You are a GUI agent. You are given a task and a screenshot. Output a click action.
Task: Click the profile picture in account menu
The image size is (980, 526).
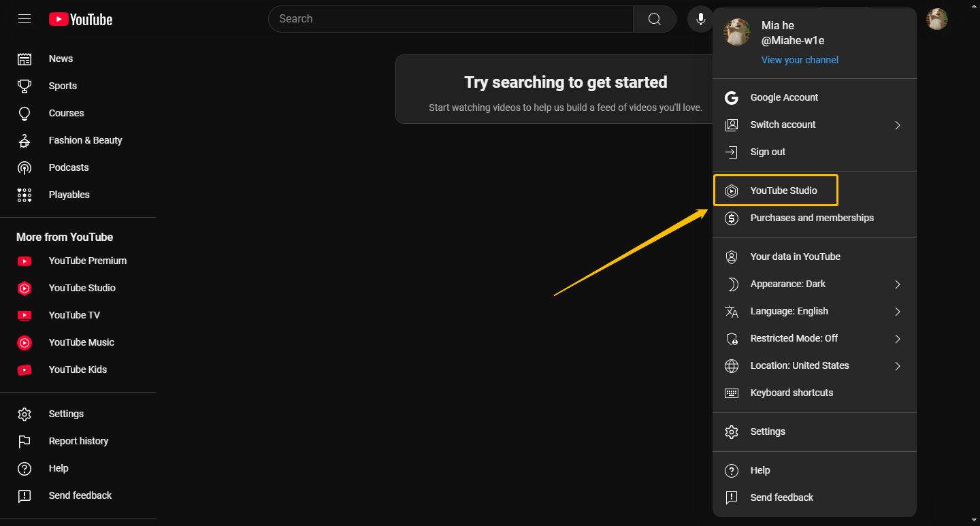[737, 32]
